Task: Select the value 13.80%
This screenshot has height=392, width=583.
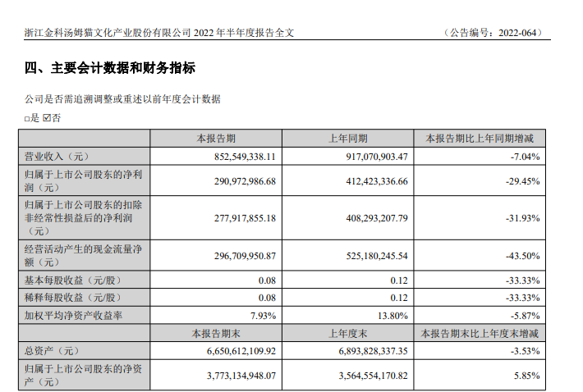Action: pyautogui.click(x=393, y=316)
